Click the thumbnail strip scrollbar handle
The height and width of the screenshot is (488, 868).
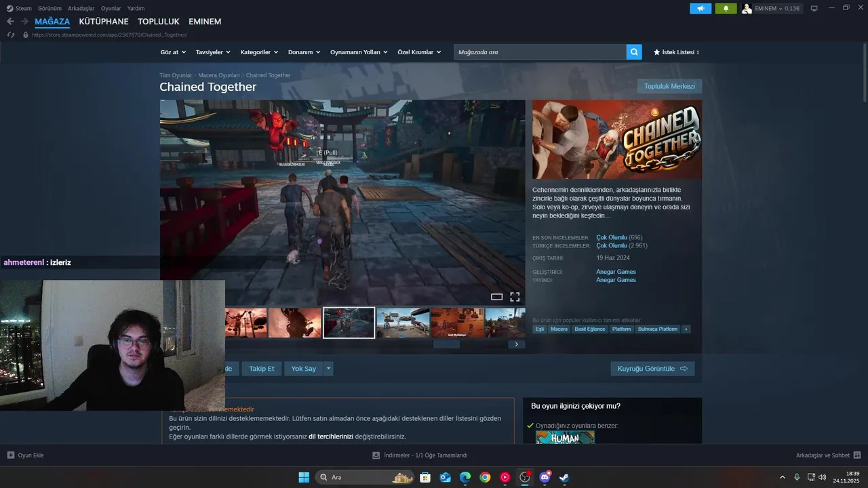coord(446,344)
